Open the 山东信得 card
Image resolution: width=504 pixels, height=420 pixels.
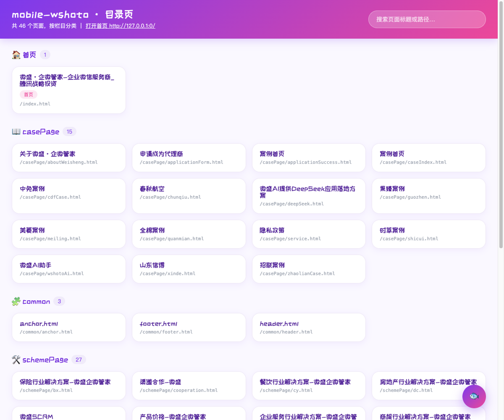(x=189, y=269)
